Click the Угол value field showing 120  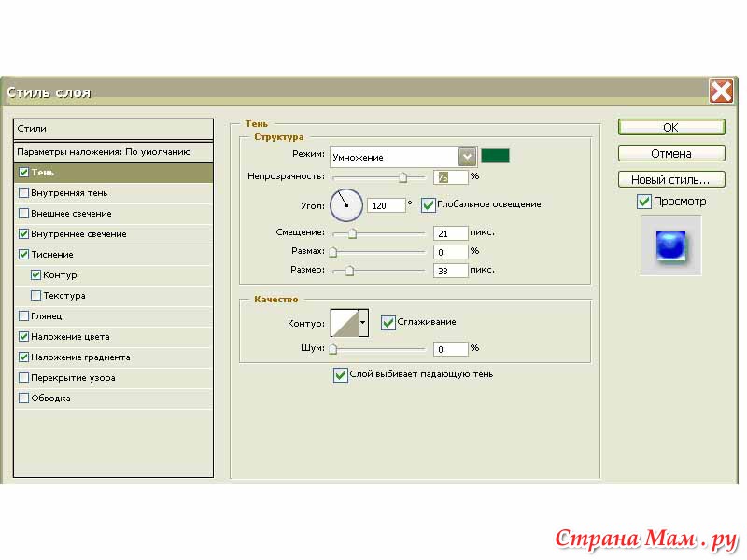coord(387,205)
